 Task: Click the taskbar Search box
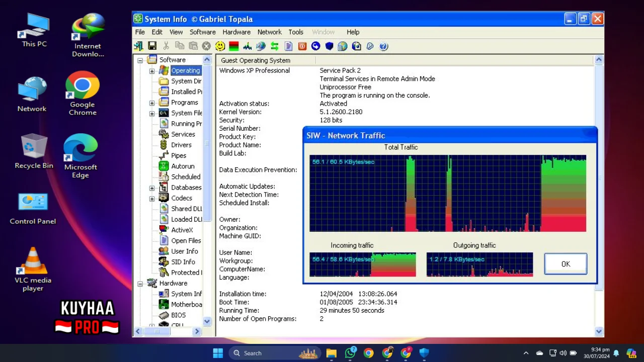276,353
